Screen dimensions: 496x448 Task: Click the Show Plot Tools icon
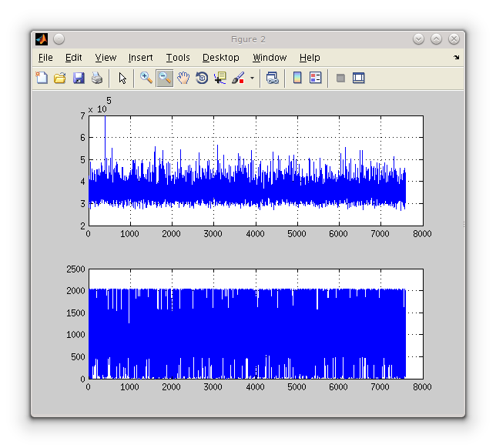point(358,78)
